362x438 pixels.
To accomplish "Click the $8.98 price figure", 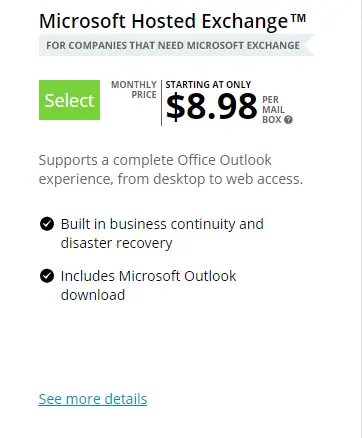I will pyautogui.click(x=212, y=107).
